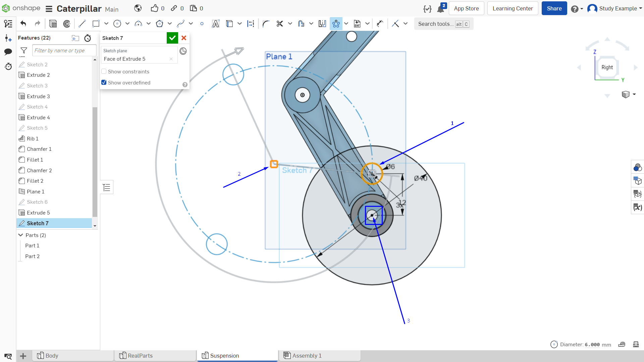Open the Help menu dropdown
This screenshot has height=362, width=644.
point(577,9)
